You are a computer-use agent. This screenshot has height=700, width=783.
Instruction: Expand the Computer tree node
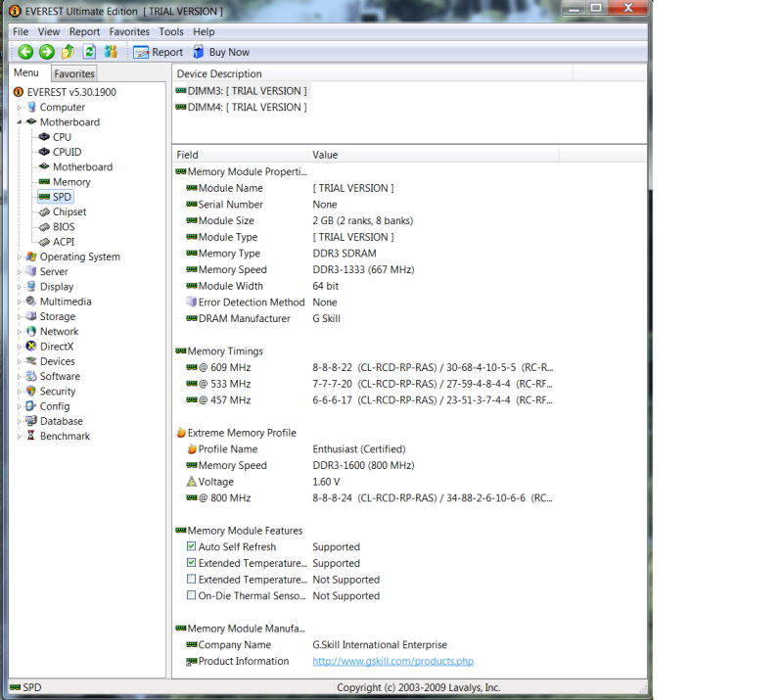click(20, 108)
